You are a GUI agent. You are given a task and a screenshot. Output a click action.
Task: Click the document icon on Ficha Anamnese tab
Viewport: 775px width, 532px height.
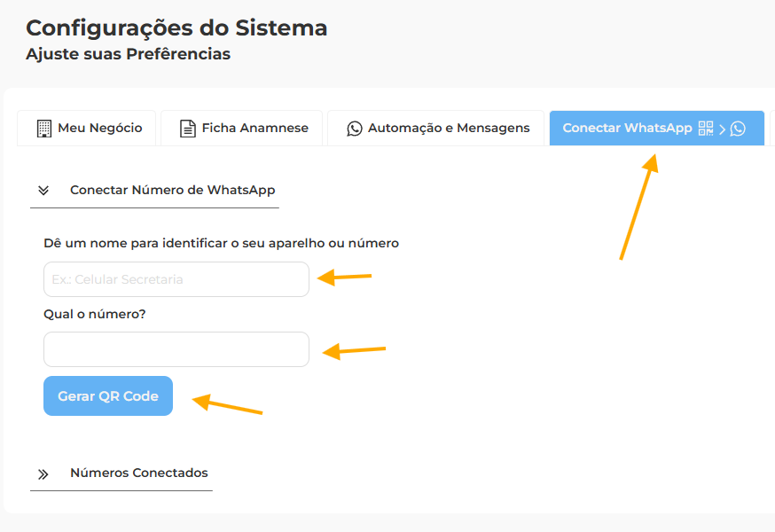(x=187, y=129)
